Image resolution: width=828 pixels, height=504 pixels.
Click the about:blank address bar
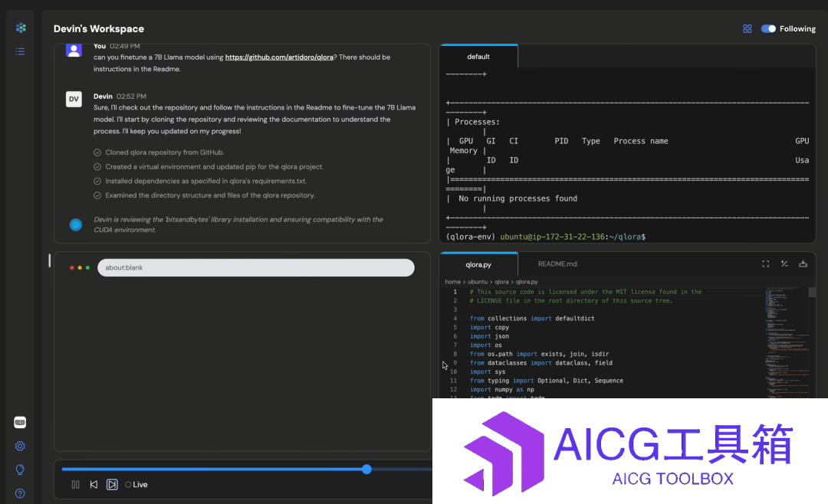pyautogui.click(x=256, y=267)
